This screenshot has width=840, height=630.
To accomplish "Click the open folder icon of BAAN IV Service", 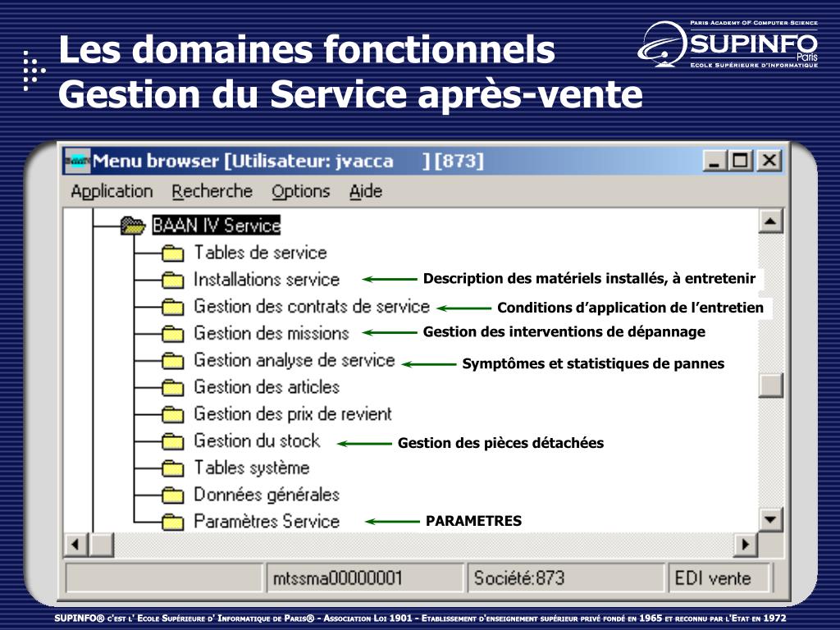I will click(x=133, y=226).
